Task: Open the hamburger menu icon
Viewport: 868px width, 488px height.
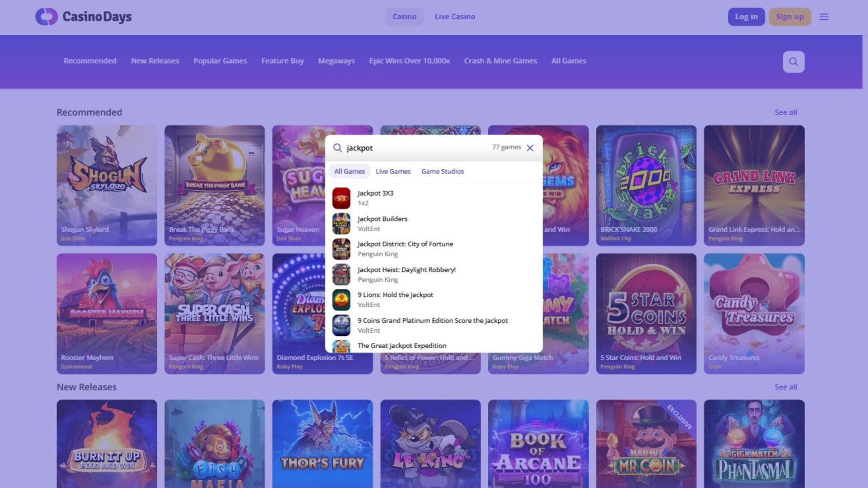Action: [824, 17]
